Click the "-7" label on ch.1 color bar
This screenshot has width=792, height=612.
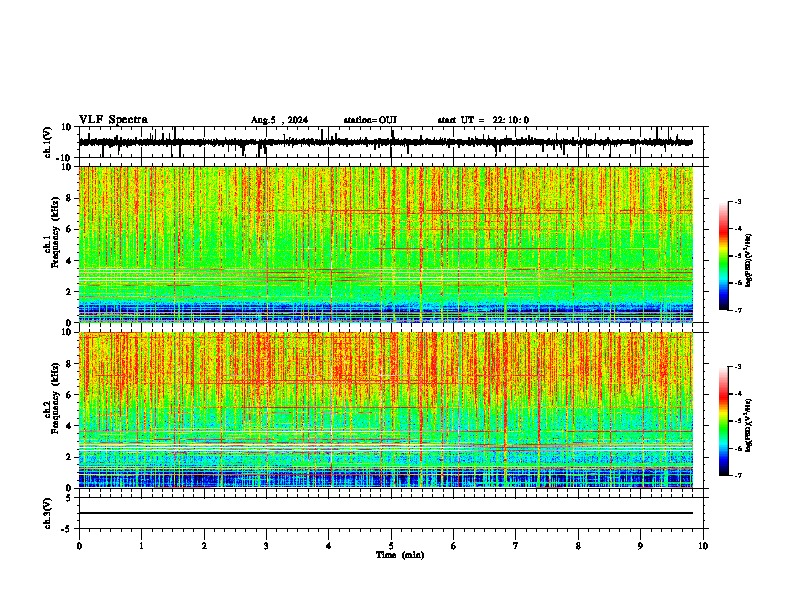[737, 310]
